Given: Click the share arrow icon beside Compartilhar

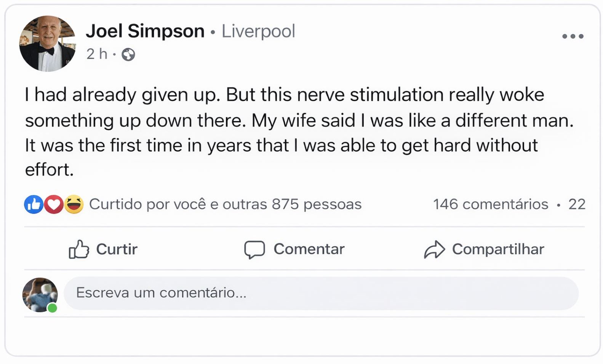Looking at the screenshot, I should point(434,249).
